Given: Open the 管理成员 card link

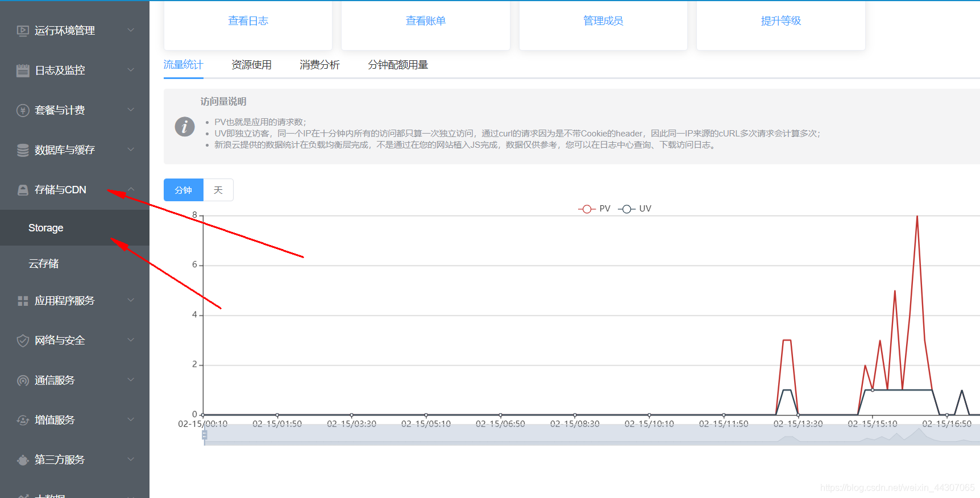Looking at the screenshot, I should (603, 21).
